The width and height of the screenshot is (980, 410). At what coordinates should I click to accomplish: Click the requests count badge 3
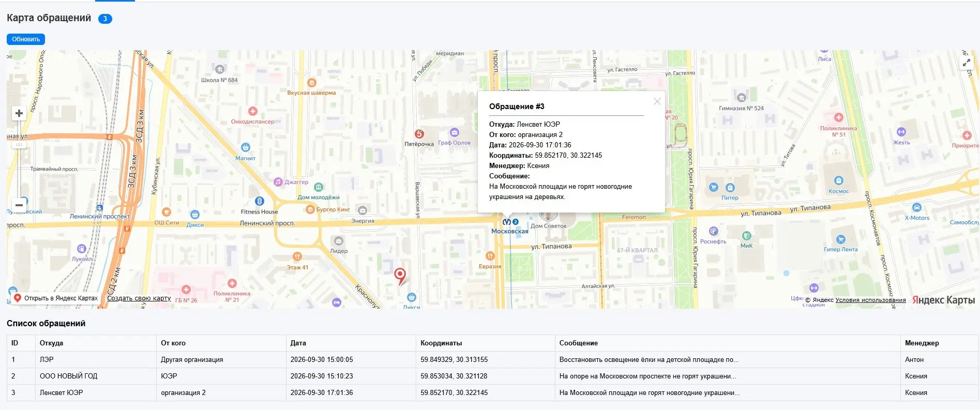tap(105, 19)
